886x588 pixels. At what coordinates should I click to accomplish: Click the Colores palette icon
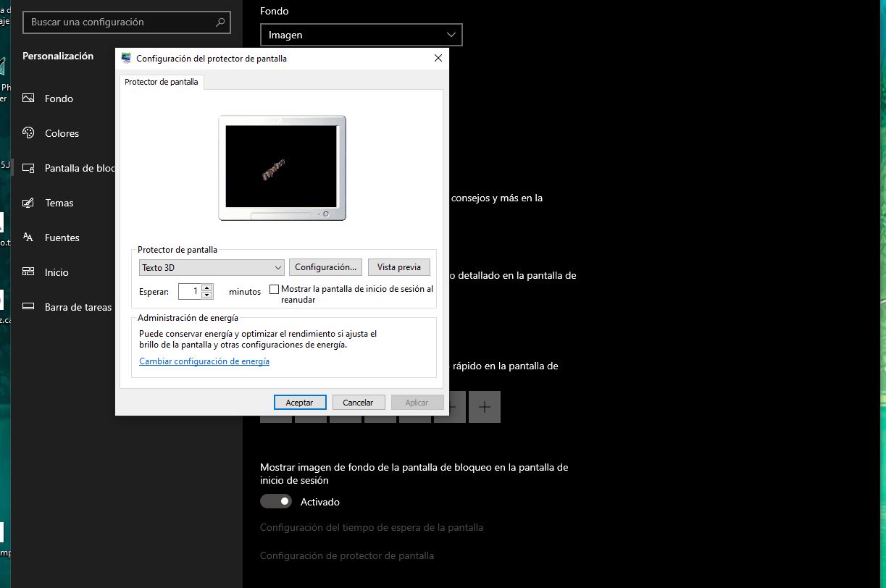click(29, 133)
